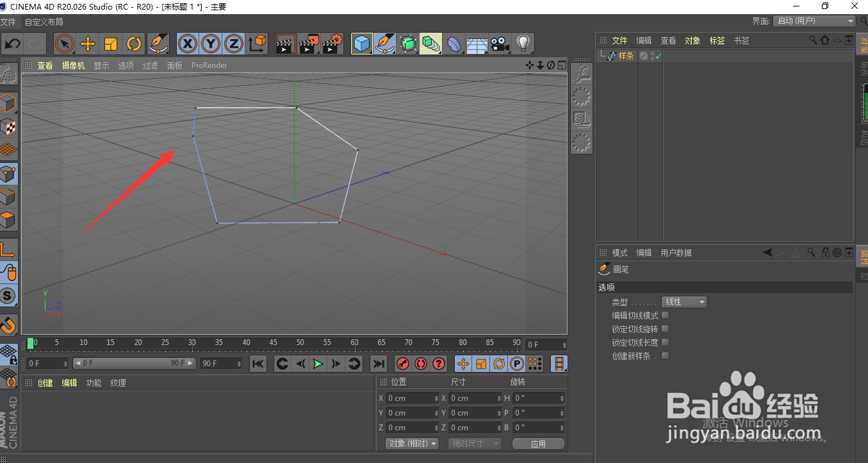Click the Enable Axis L-shaped icon

click(8, 249)
